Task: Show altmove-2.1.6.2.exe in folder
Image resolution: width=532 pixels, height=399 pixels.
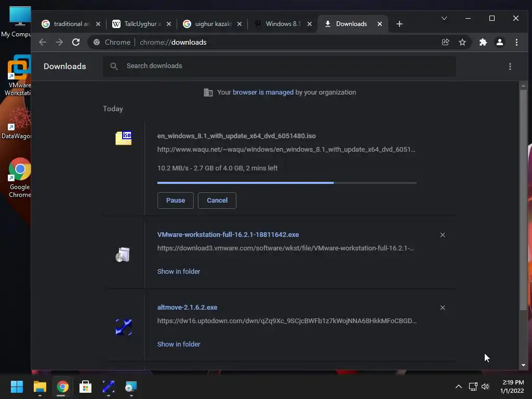Action: click(179, 344)
